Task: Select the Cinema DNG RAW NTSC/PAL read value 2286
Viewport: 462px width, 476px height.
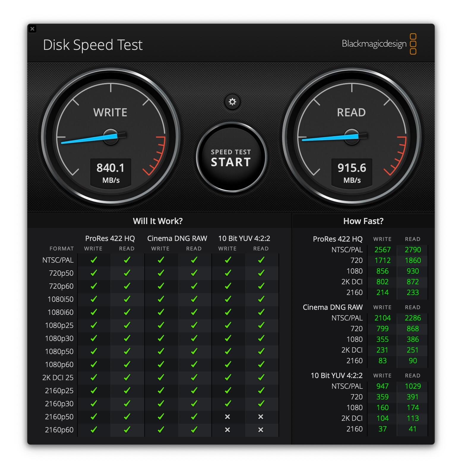Action: coord(412,318)
